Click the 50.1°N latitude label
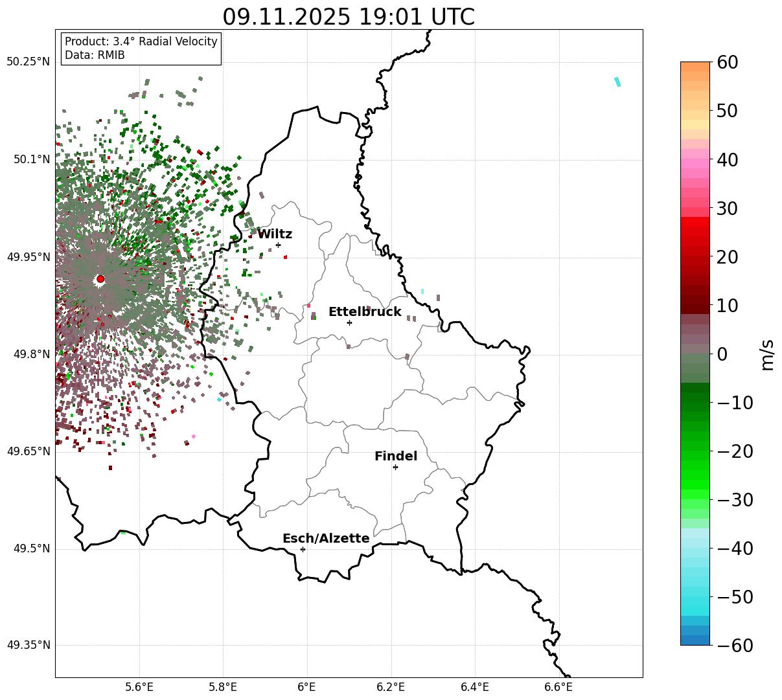 (31, 159)
